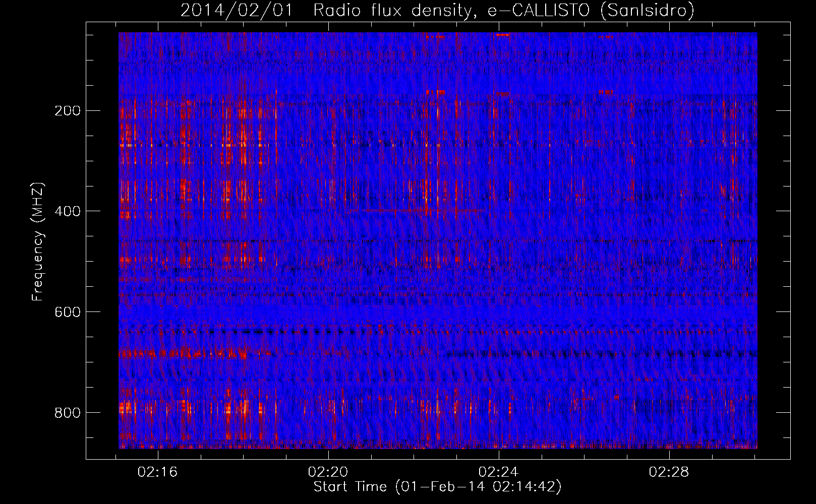Click the '400' frequency tick label
Viewport: 816px width, 504px height.
pos(68,212)
